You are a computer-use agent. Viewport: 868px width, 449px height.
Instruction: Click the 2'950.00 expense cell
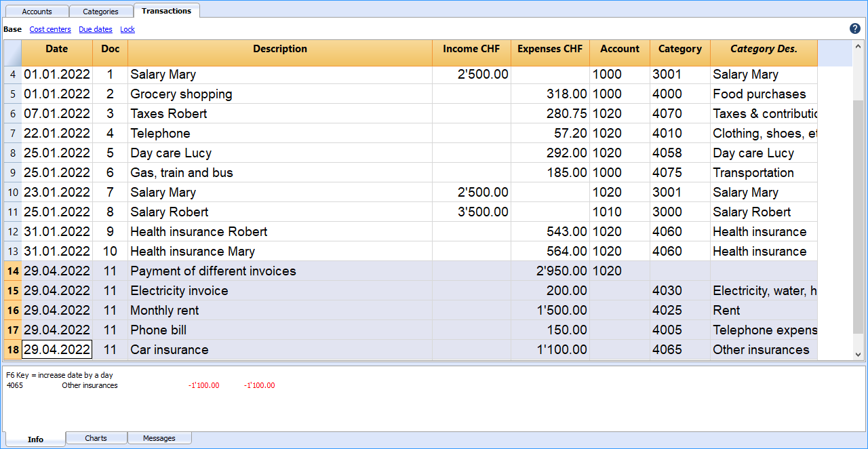[x=550, y=271]
